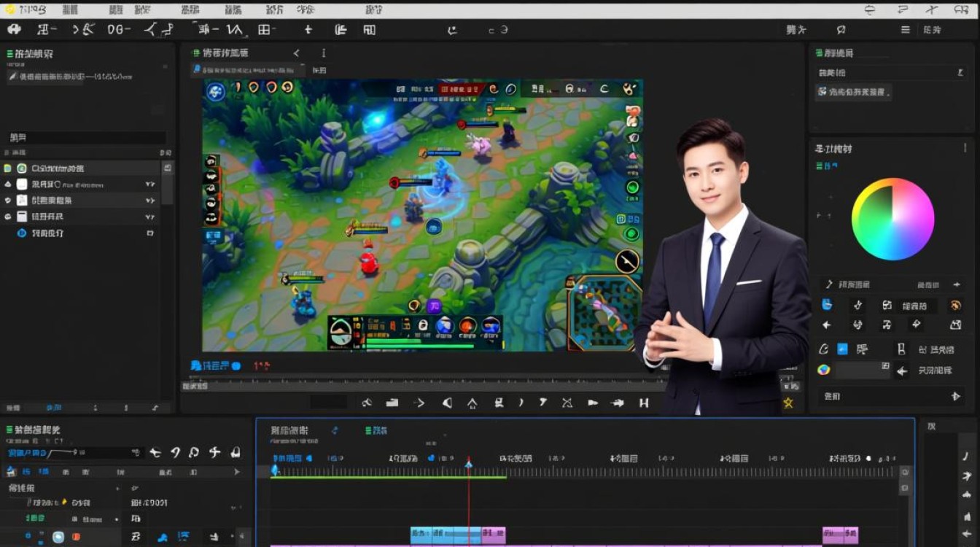Viewport: 980px width, 547px height.
Task: Click the left arrow beside the color panel text field
Action: [x=902, y=371]
